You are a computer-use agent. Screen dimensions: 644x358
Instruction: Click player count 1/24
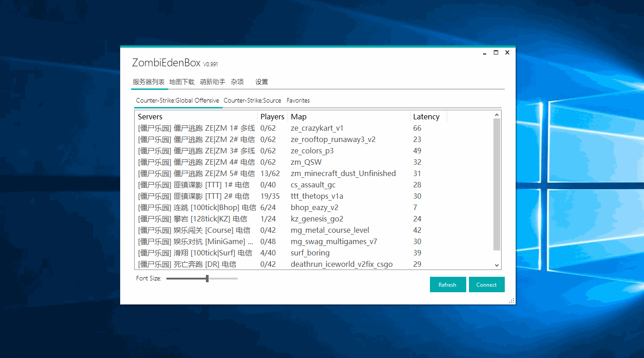tap(268, 219)
